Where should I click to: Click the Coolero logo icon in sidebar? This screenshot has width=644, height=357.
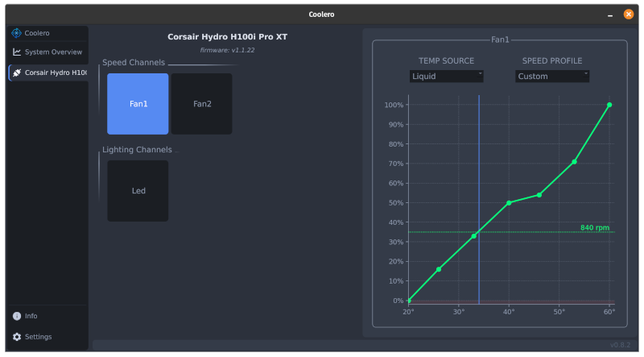16,33
